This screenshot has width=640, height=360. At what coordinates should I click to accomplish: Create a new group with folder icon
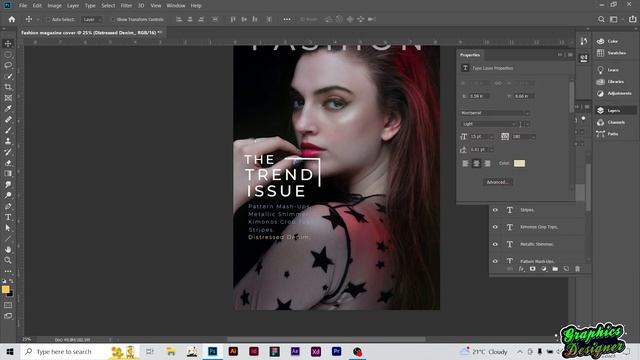tap(555, 269)
